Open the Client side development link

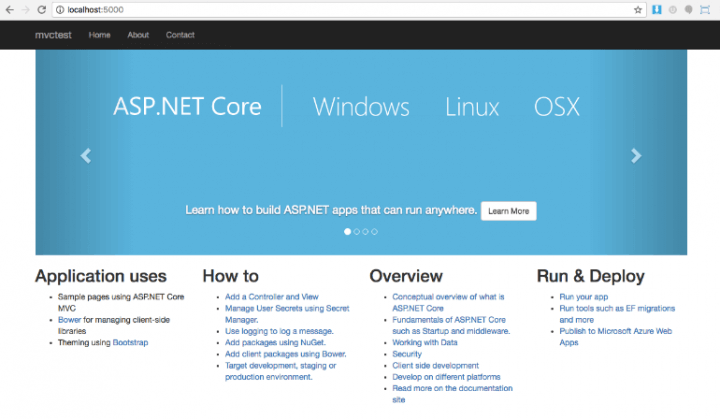pos(435,366)
